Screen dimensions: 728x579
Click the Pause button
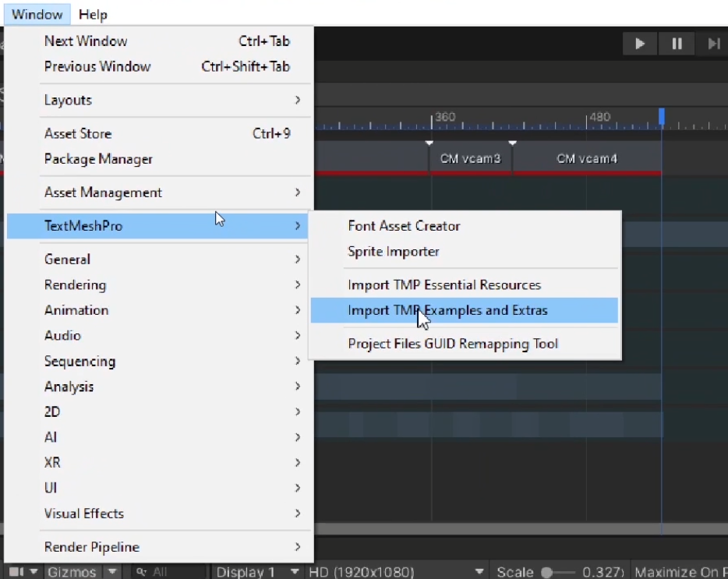(677, 44)
